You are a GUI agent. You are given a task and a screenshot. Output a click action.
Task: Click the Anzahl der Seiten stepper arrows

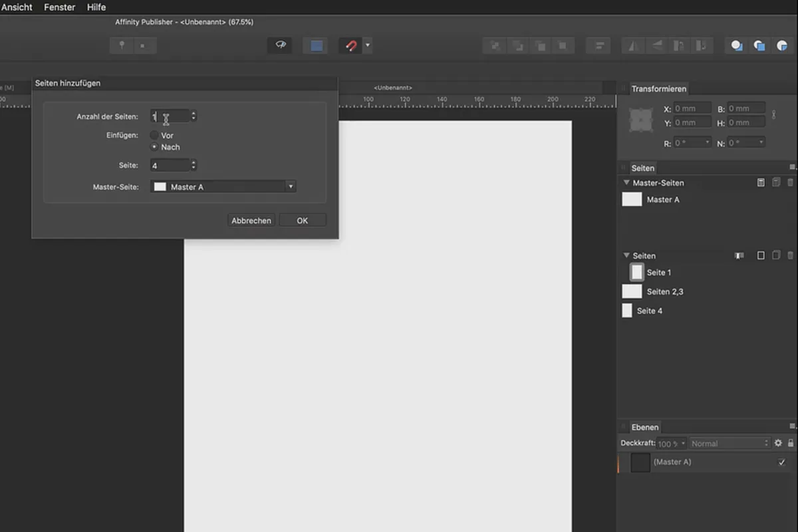(x=194, y=116)
